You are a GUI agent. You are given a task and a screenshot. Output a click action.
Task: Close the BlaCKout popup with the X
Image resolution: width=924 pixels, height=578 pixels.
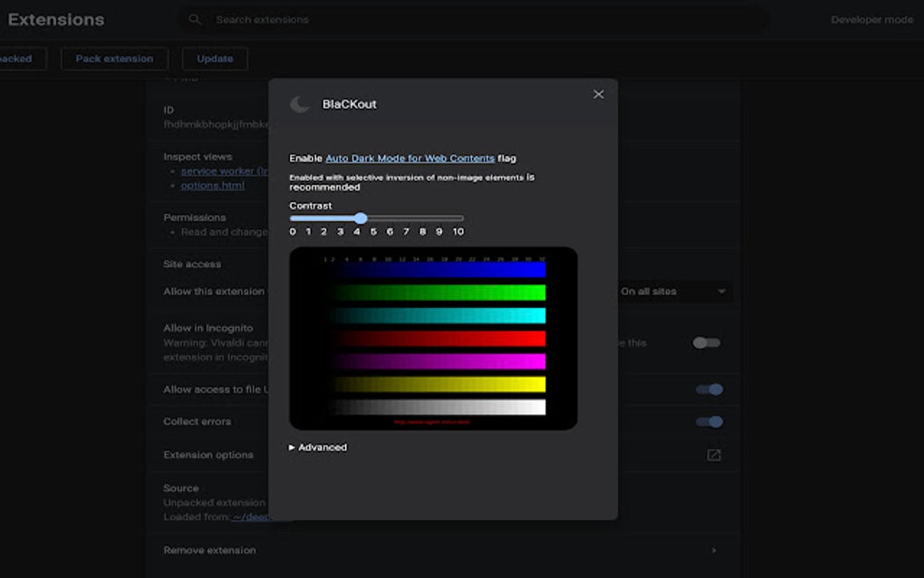tap(598, 94)
